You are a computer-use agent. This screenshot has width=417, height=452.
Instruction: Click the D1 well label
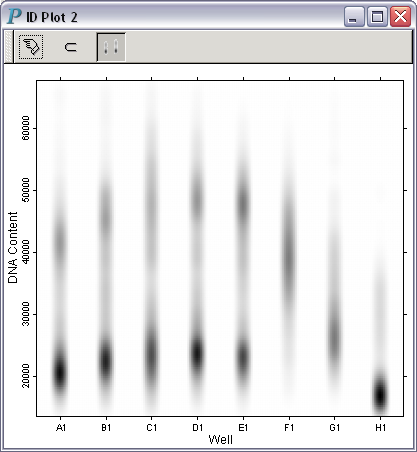tap(197, 427)
